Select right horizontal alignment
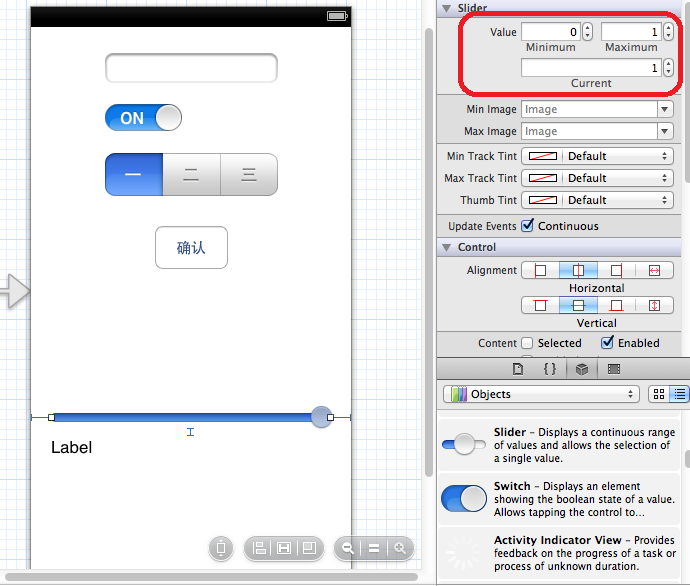Image resolution: width=690 pixels, height=586 pixels. point(616,270)
